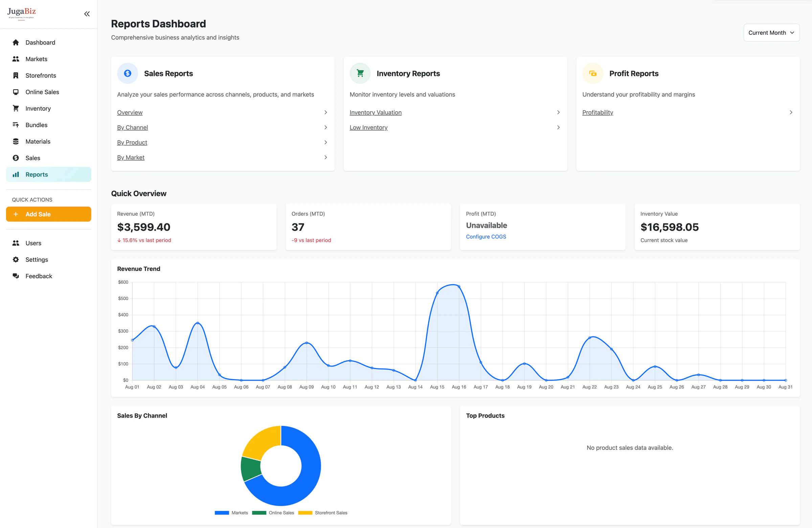Open the Profitability report link
The height and width of the screenshot is (528, 812).
click(597, 113)
